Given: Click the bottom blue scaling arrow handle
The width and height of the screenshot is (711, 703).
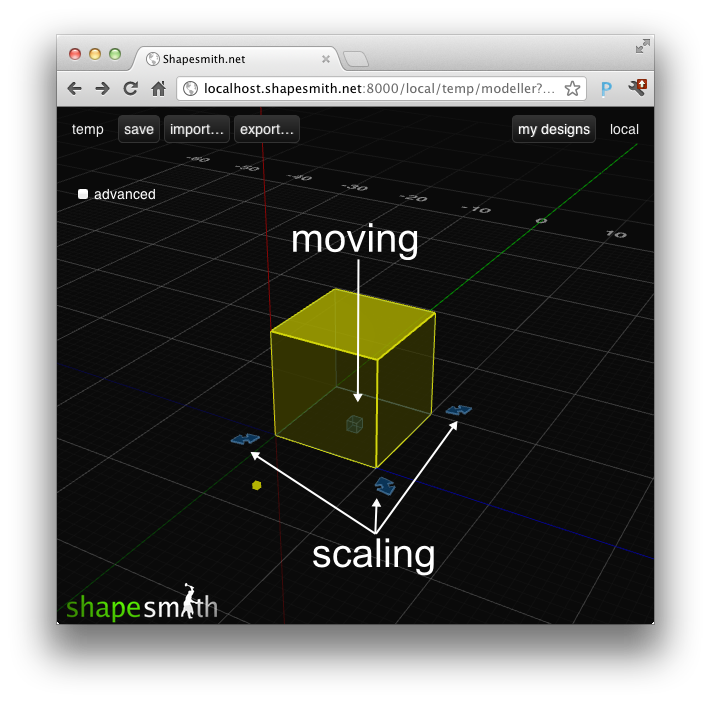Looking at the screenshot, I should point(385,486).
